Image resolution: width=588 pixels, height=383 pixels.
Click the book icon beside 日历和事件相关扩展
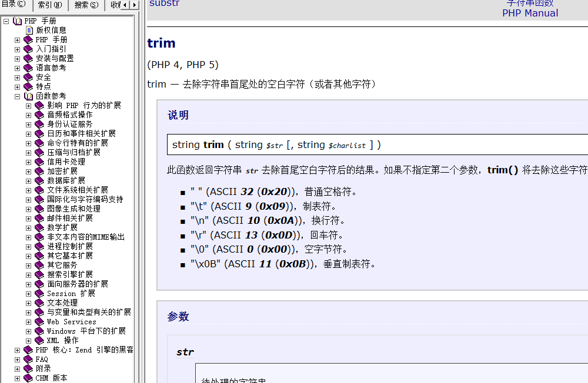coord(39,134)
